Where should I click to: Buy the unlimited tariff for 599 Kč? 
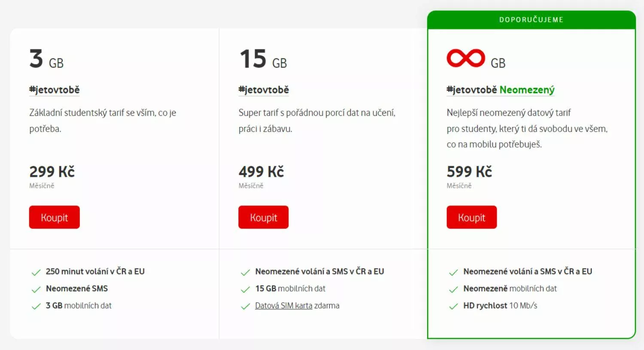tap(472, 217)
